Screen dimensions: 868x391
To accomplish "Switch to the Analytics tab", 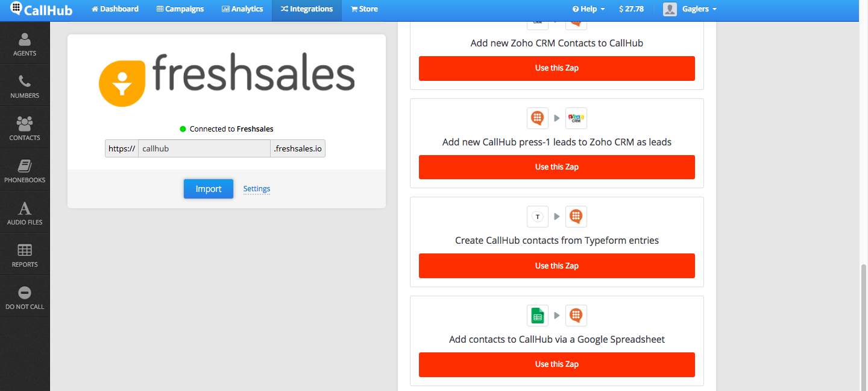I will (242, 9).
